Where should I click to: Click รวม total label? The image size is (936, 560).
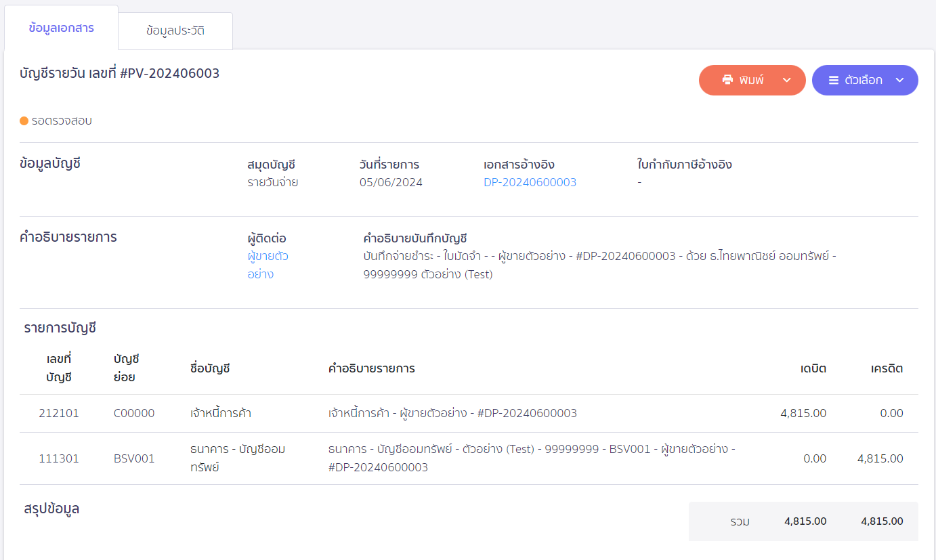pos(740,521)
